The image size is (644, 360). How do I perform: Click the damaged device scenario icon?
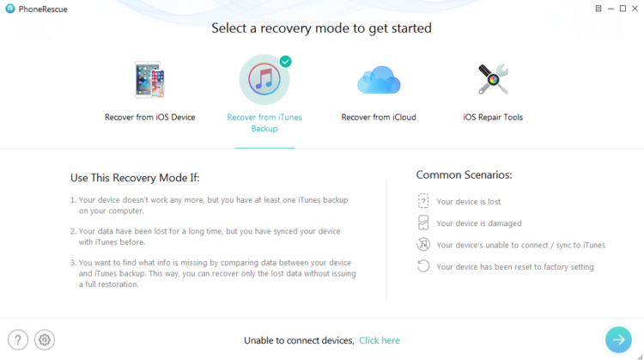click(423, 223)
